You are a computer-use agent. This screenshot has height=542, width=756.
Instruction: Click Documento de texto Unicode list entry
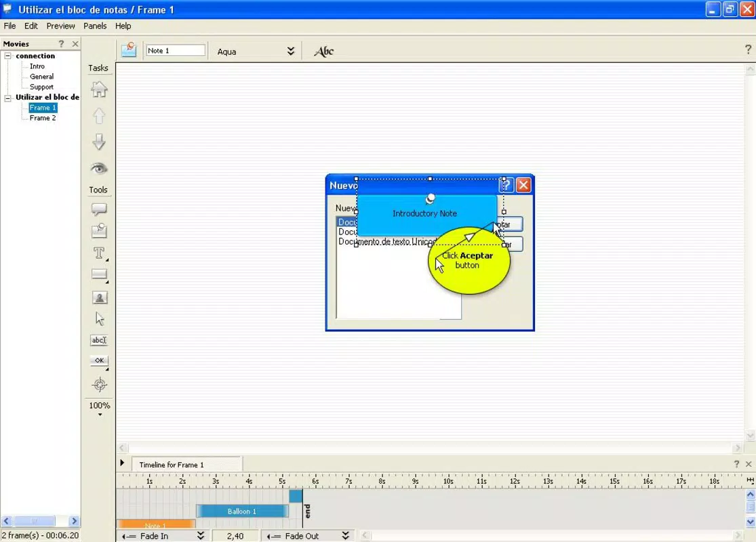(x=387, y=241)
